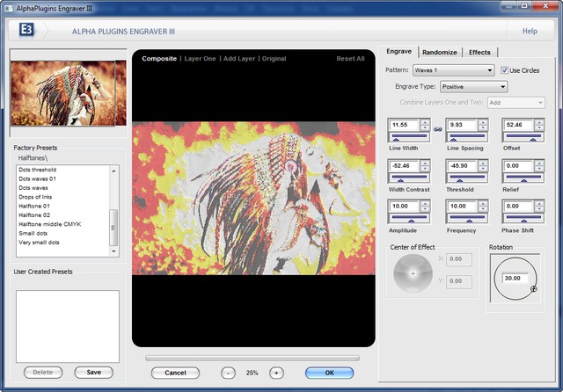
Task: Zoom in with the plus button
Action: pos(275,373)
